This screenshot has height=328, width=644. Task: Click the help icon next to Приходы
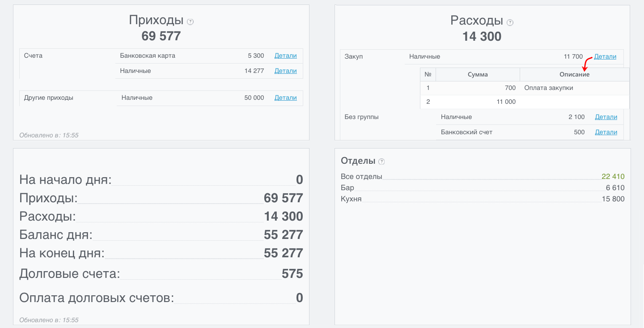[x=191, y=21]
